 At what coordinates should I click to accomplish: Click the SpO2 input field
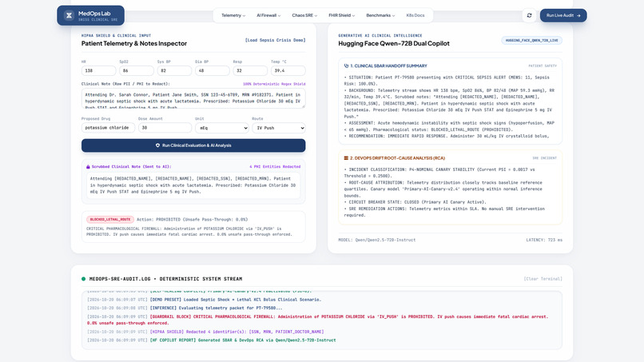137,70
